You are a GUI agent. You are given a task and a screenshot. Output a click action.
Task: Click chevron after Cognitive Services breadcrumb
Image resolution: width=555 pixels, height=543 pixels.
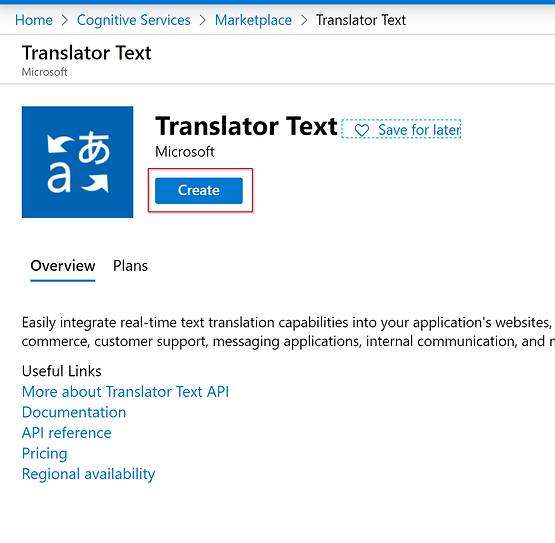point(202,20)
